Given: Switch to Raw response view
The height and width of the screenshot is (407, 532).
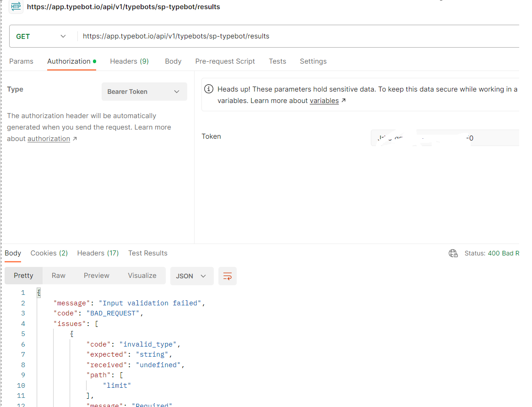Looking at the screenshot, I should click(58, 275).
